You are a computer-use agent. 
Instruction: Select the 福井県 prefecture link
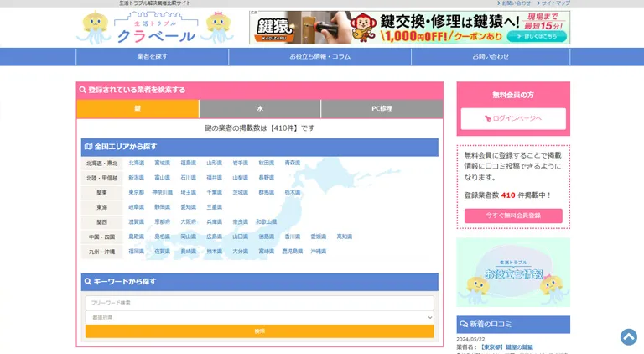(x=214, y=178)
